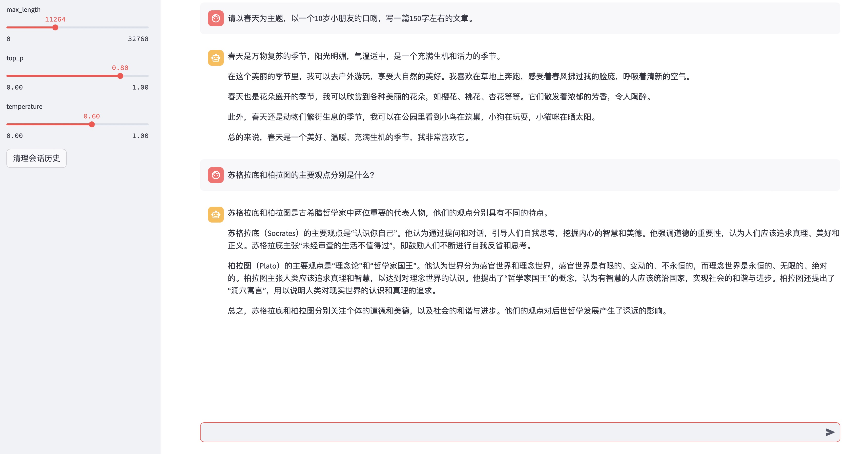Click the send arrow icon
Viewport: 868px width, 454px height.
click(830, 432)
